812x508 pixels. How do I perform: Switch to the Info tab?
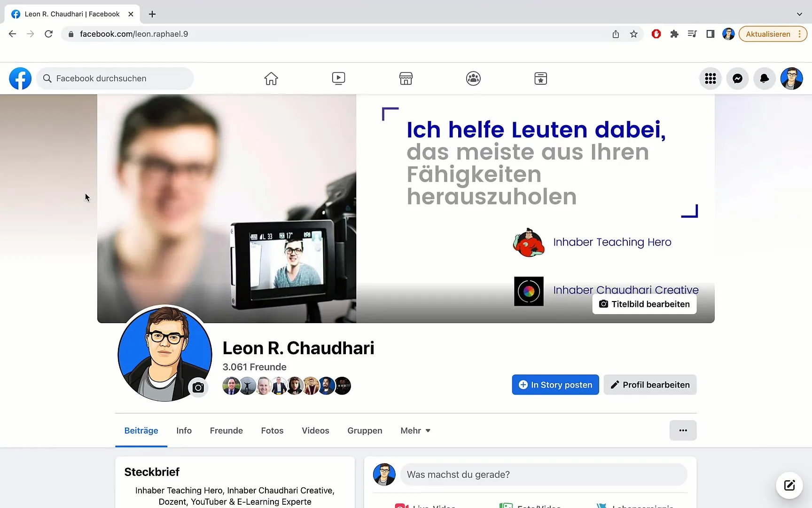coord(184,430)
